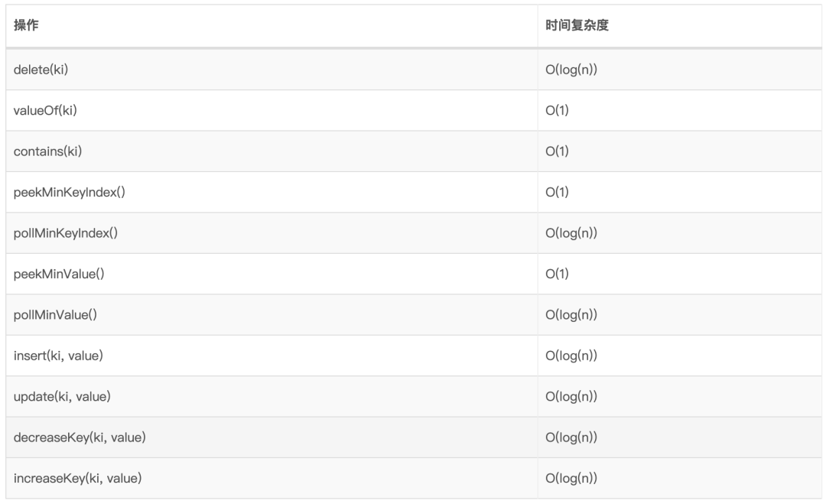Click the O(1) complexity of valueOf(ki)
This screenshot has height=504, width=826.
click(x=557, y=110)
